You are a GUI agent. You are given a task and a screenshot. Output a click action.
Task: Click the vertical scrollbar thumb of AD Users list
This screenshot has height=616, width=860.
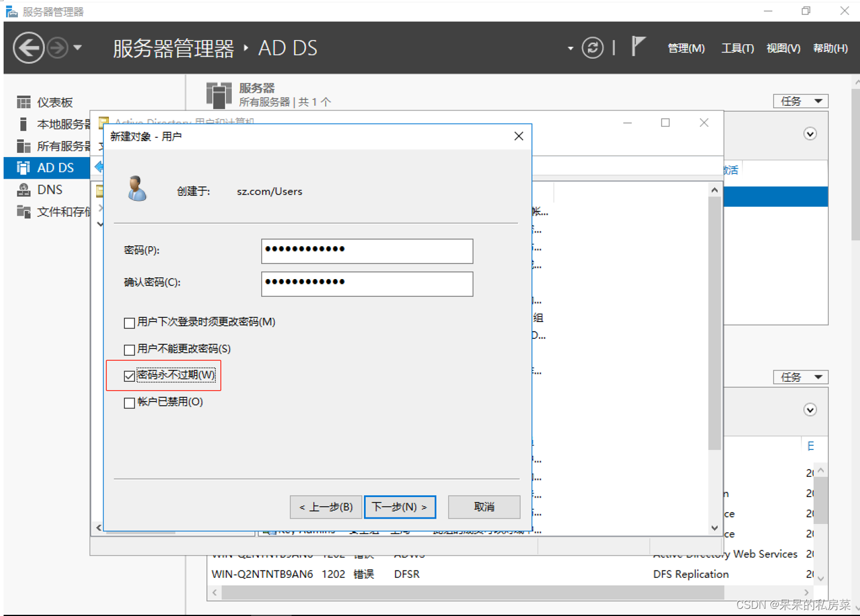coord(714,323)
